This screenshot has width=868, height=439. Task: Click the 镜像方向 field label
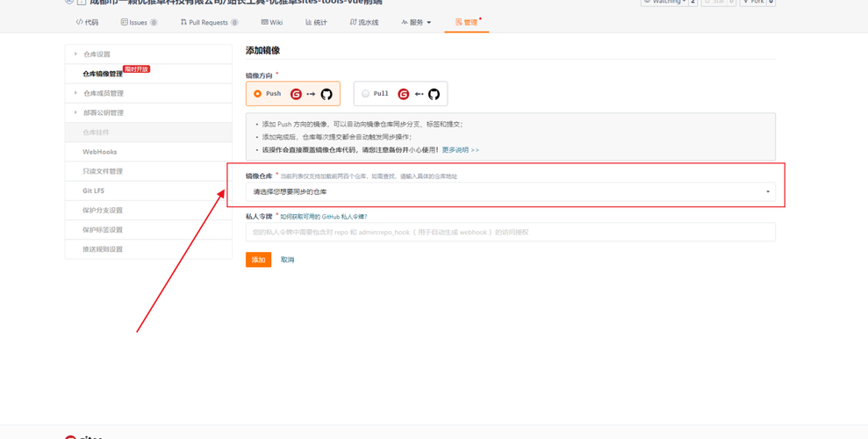(x=259, y=76)
